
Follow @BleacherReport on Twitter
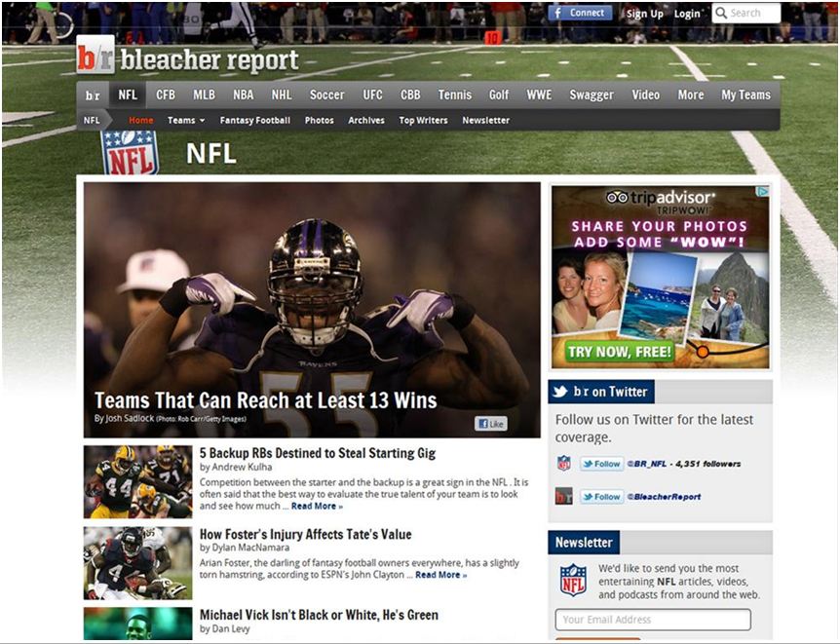tap(601, 497)
